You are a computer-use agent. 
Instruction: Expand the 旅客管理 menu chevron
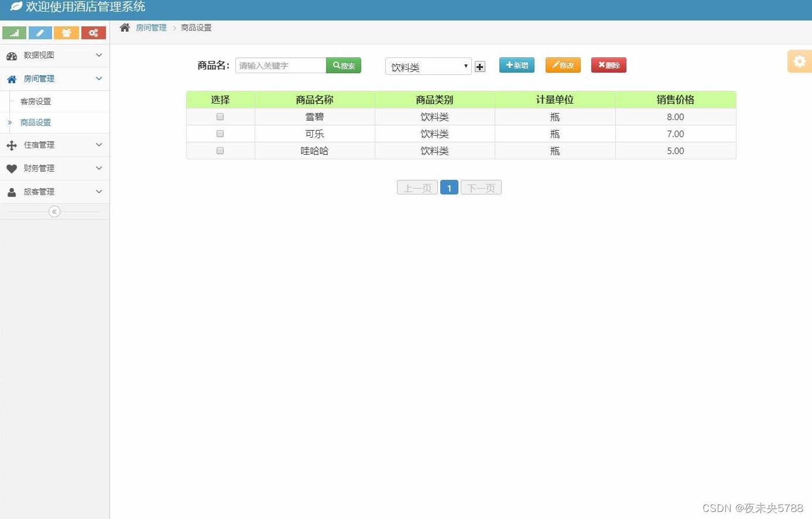click(x=99, y=192)
